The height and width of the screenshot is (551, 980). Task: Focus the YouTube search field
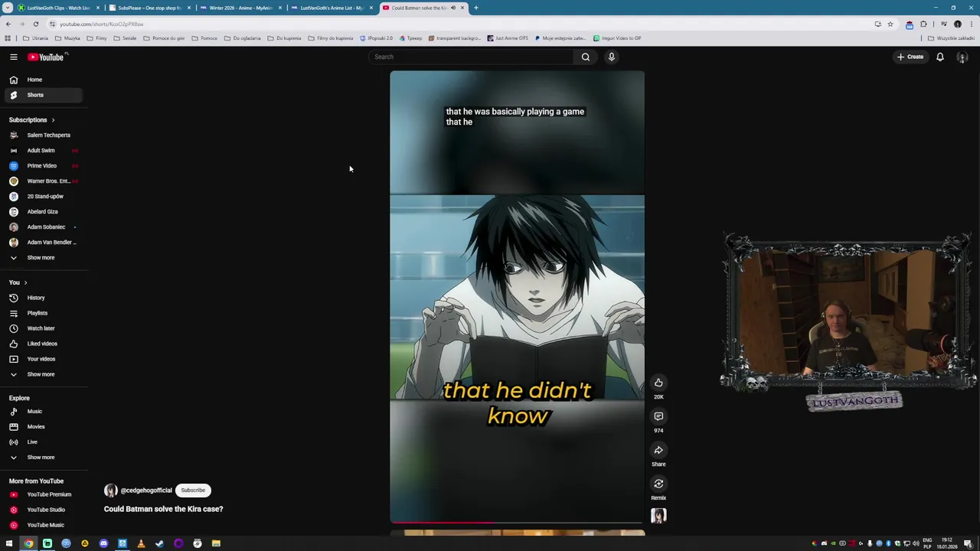coord(471,57)
